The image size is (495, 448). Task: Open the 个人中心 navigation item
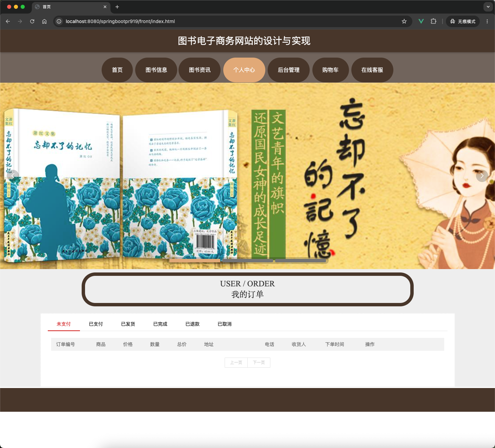point(244,70)
